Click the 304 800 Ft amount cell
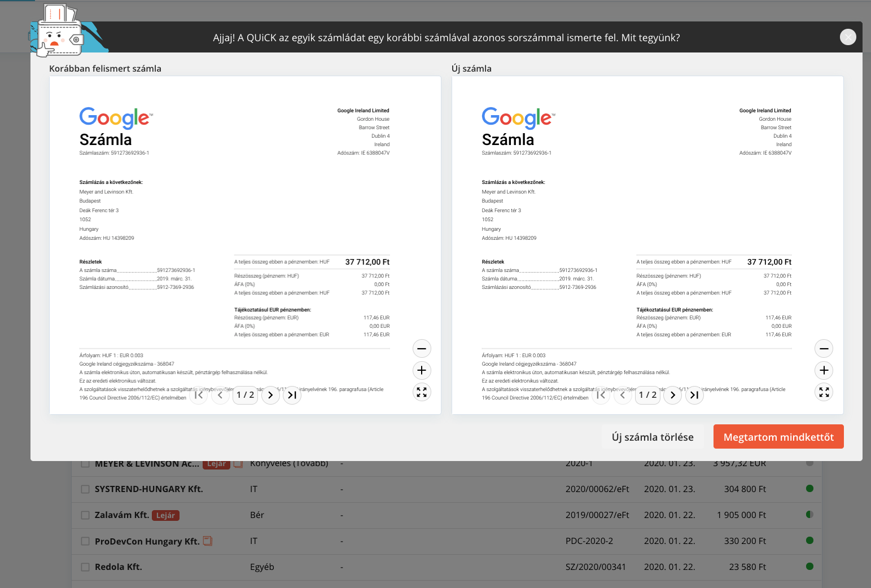Viewport: 871px width, 588px height. click(x=745, y=489)
